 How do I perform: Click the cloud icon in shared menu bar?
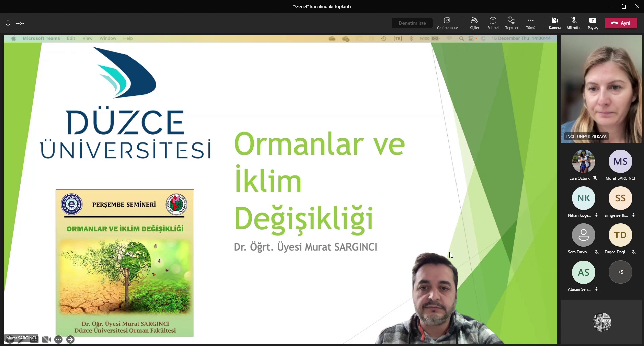tap(332, 39)
